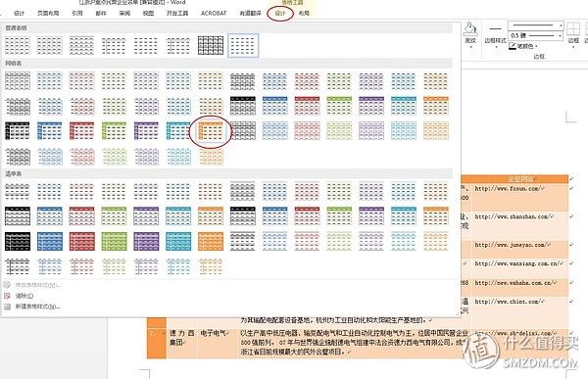Apply the fully solid blue list table style
The height and width of the screenshot is (379, 588).
pos(50,242)
